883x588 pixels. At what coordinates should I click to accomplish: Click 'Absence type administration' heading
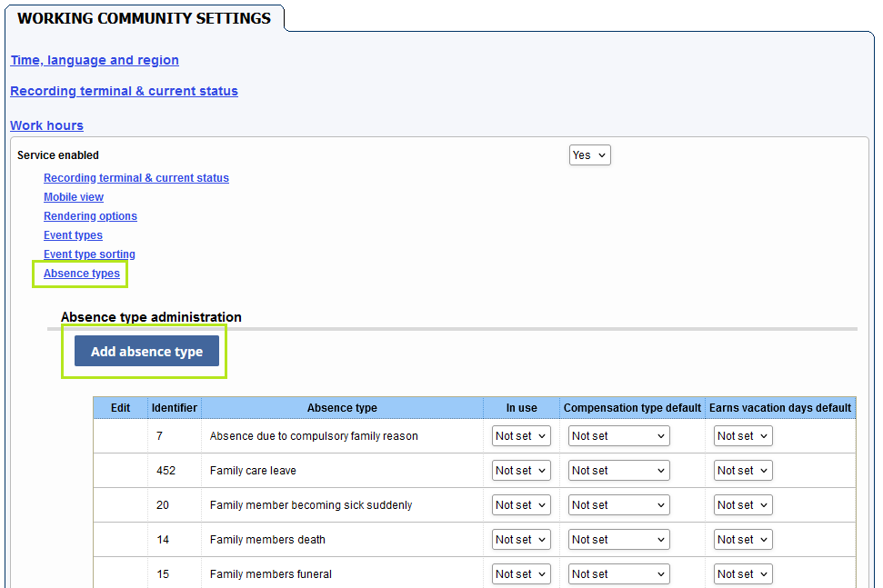pyautogui.click(x=151, y=317)
